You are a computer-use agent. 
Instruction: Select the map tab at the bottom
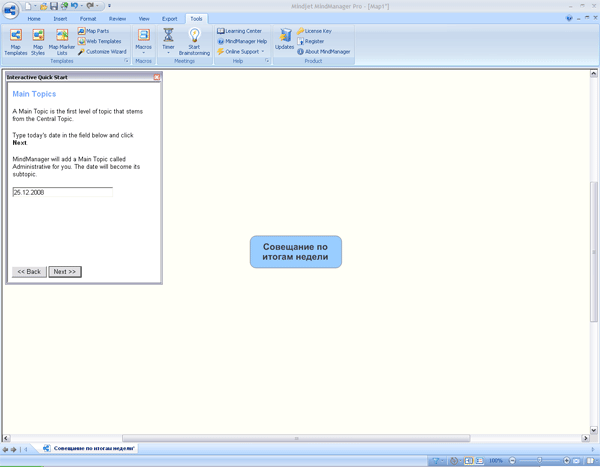pos(89,448)
